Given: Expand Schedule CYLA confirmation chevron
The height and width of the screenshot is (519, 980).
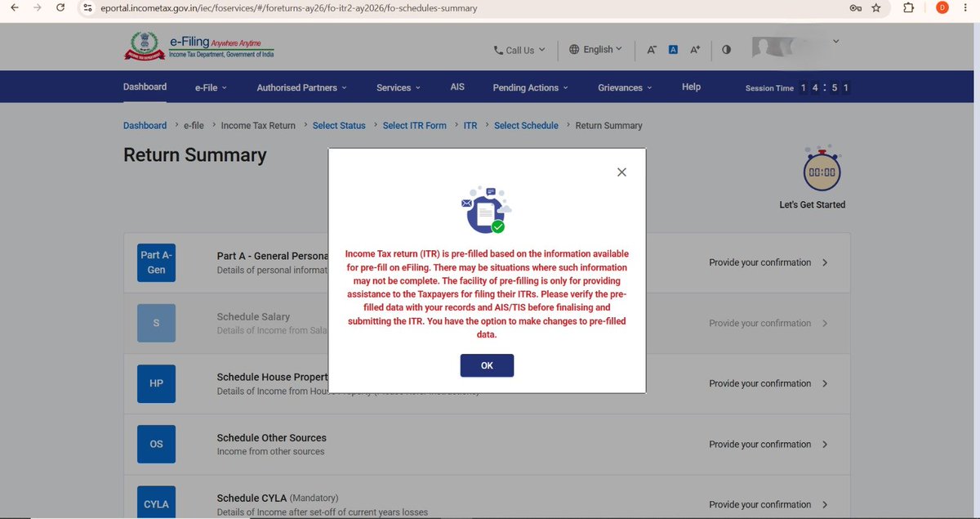Looking at the screenshot, I should (x=825, y=504).
